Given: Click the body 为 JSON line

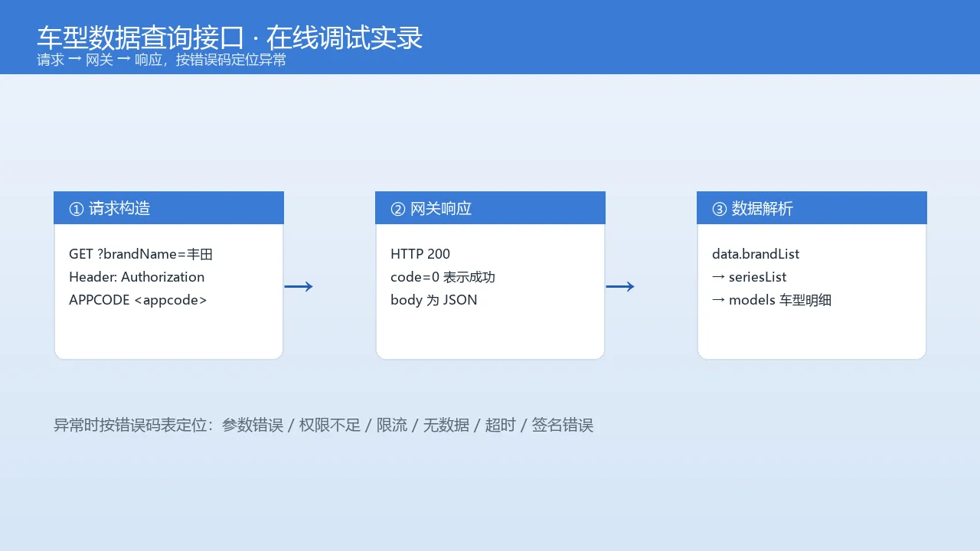Looking at the screenshot, I should (x=434, y=300).
